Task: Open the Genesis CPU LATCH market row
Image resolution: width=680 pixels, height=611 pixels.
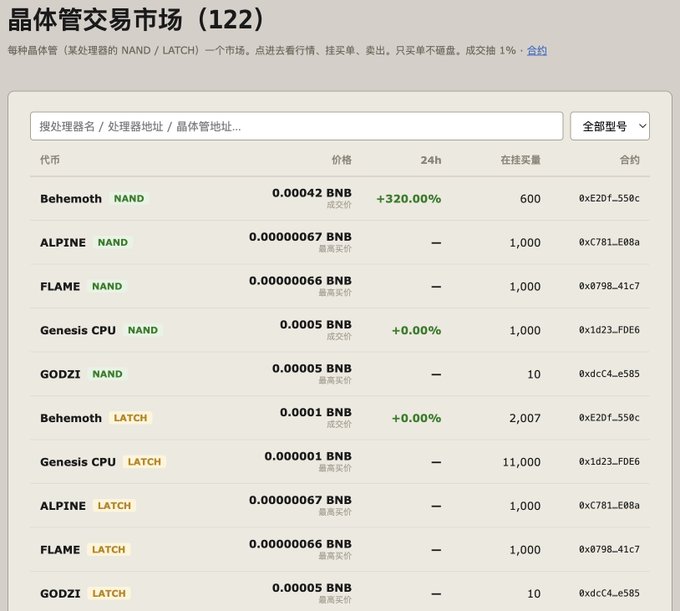Action: [x=340, y=462]
